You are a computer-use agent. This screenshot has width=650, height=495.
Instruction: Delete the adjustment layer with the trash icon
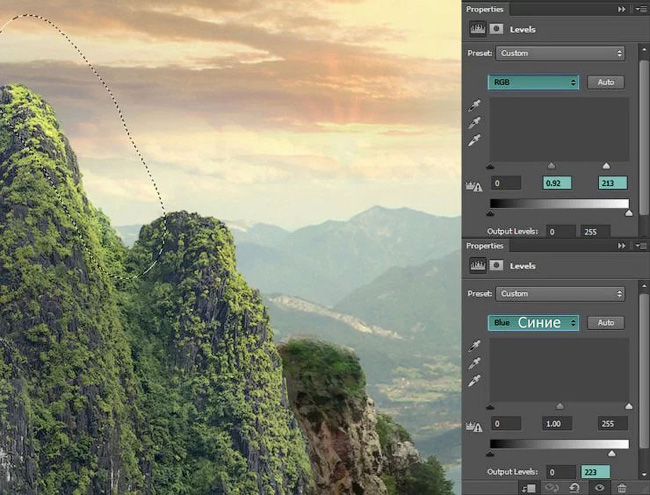coord(621,488)
